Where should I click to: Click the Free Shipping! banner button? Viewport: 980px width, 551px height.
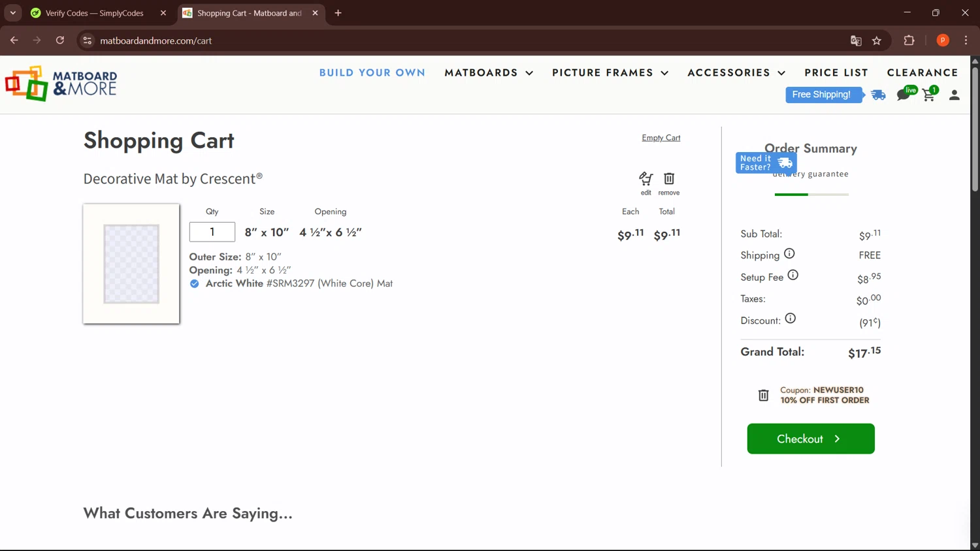pyautogui.click(x=824, y=95)
